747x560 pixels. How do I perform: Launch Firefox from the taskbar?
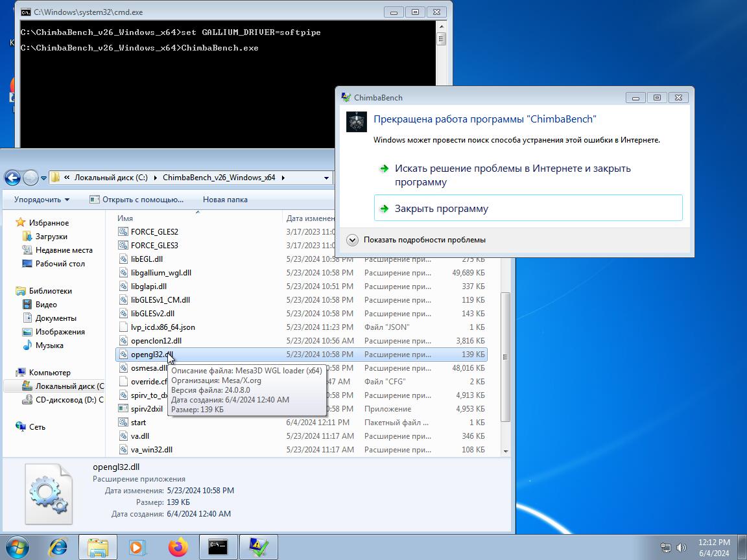click(178, 547)
